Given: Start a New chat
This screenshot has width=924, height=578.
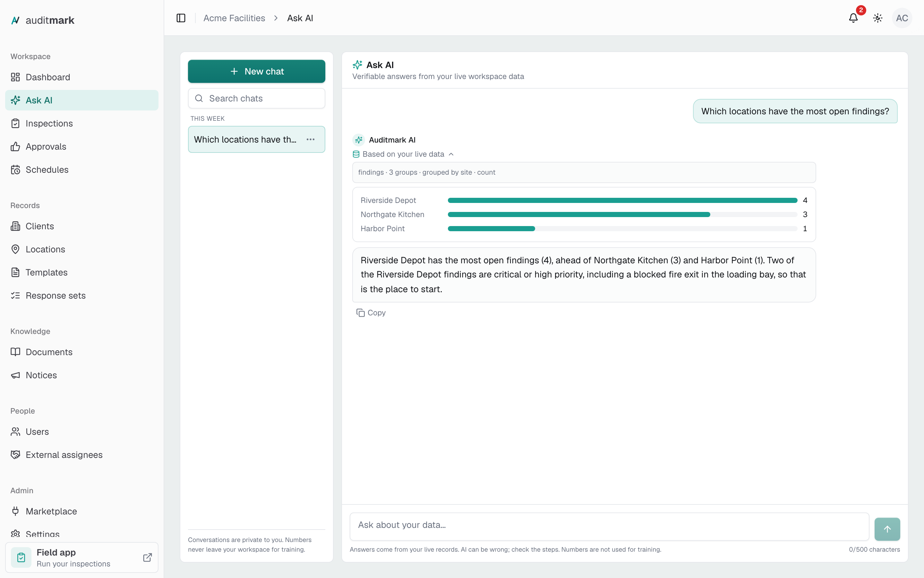Looking at the screenshot, I should (x=257, y=72).
